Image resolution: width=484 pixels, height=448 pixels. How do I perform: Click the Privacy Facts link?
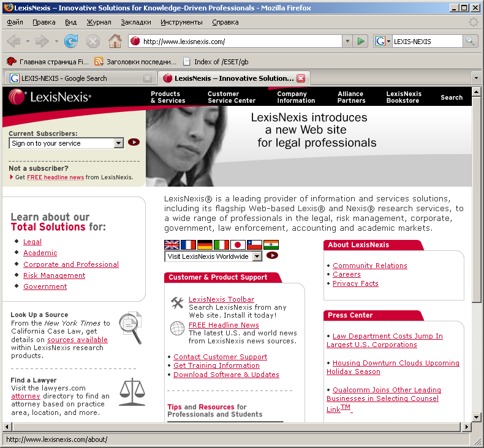355,283
